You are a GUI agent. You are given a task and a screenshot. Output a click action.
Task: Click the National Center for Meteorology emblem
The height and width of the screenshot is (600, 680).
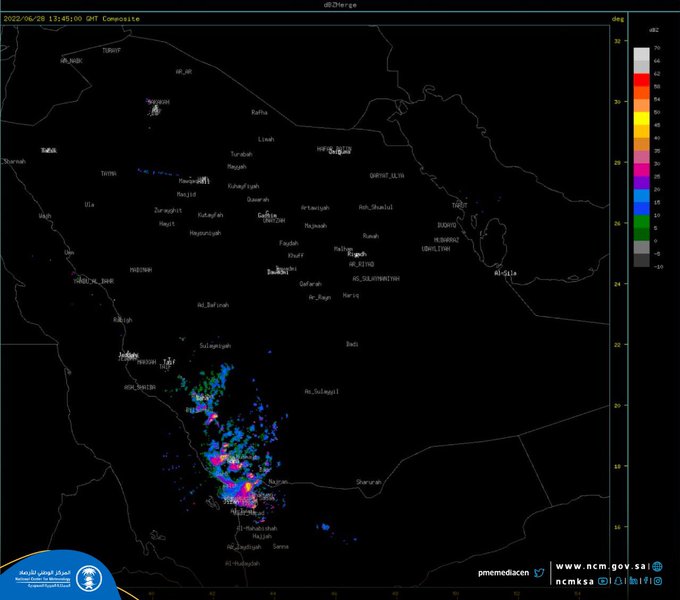89,578
